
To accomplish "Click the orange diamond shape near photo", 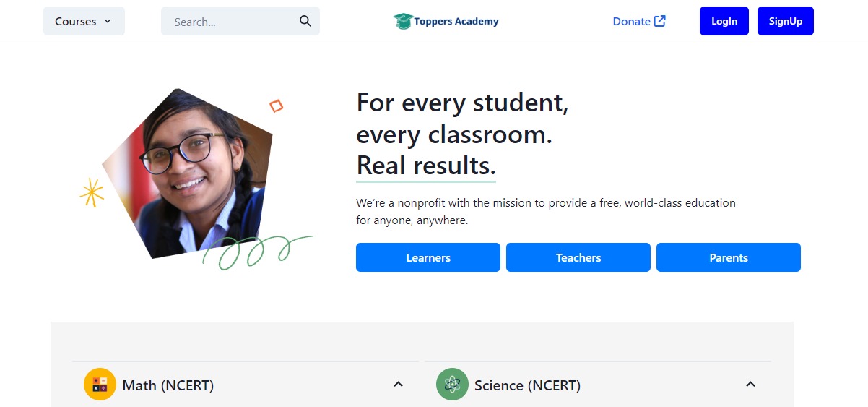I will 276,106.
